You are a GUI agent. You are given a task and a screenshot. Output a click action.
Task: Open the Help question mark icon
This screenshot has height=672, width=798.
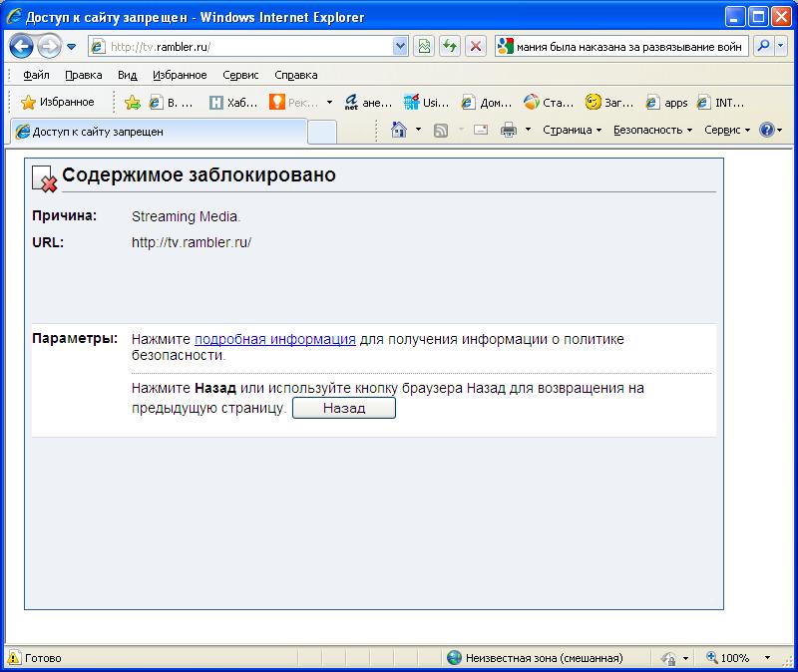pos(766,130)
